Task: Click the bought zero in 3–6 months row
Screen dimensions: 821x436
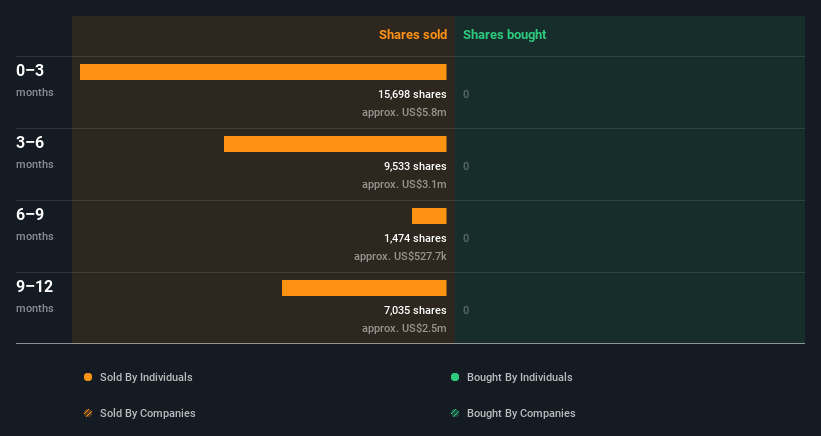Action: click(x=466, y=166)
